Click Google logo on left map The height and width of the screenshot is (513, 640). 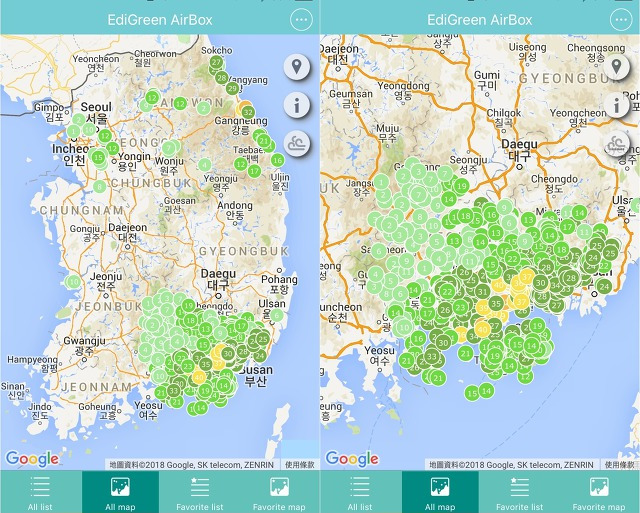click(32, 459)
